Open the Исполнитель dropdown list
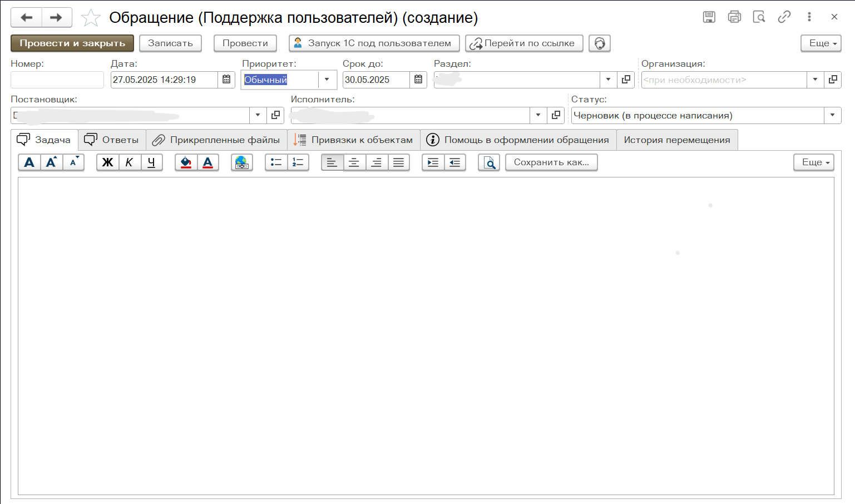 pos(538,115)
